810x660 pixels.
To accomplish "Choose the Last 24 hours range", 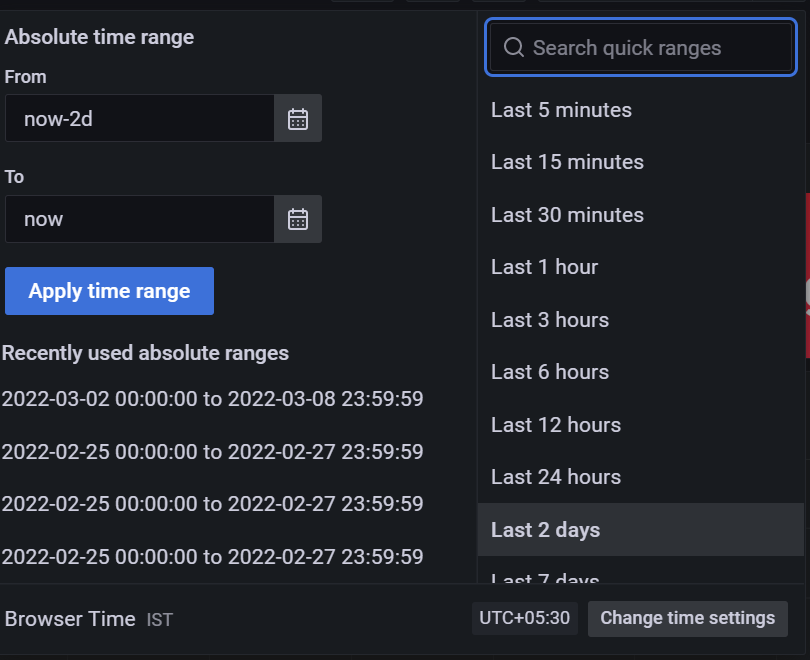I will (555, 477).
